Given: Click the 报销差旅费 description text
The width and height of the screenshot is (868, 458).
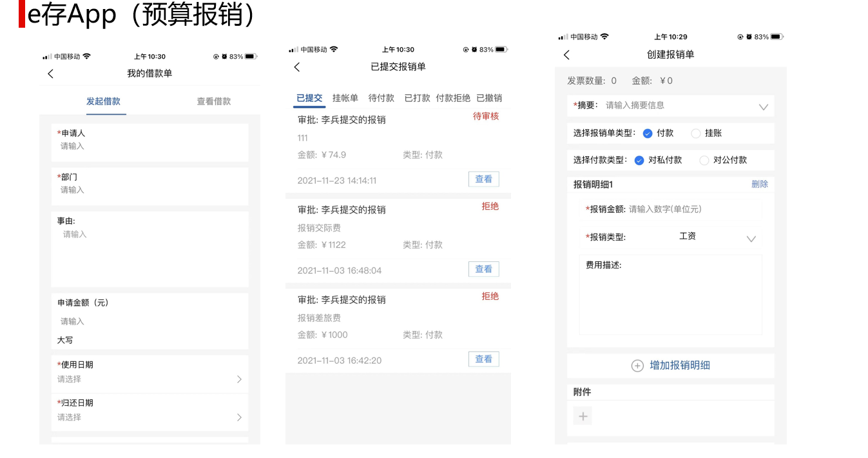Looking at the screenshot, I should (319, 318).
